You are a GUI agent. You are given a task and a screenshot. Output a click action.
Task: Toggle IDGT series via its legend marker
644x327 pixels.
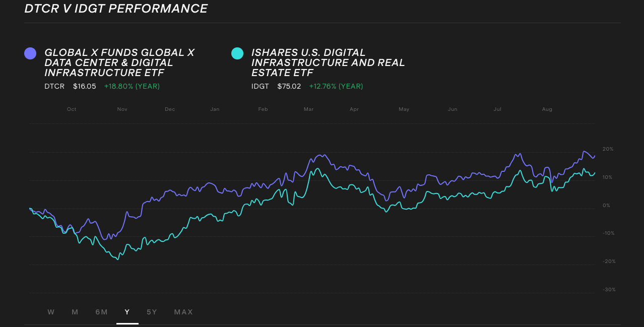tap(237, 53)
